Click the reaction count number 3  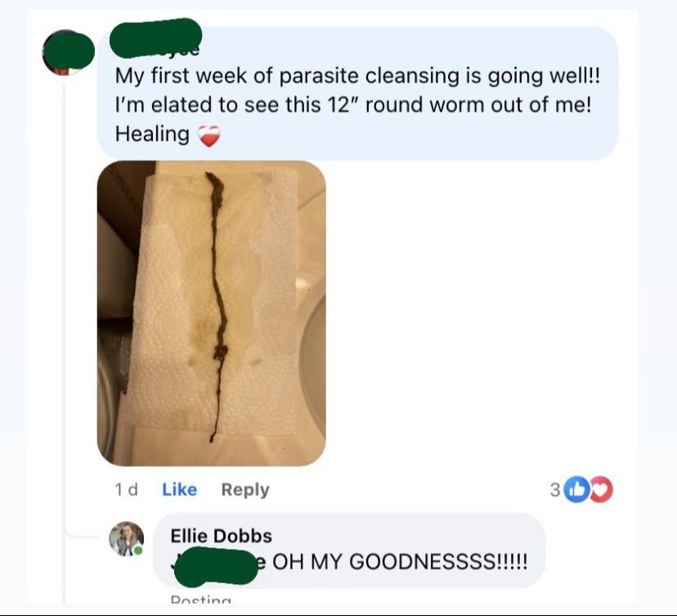555,490
